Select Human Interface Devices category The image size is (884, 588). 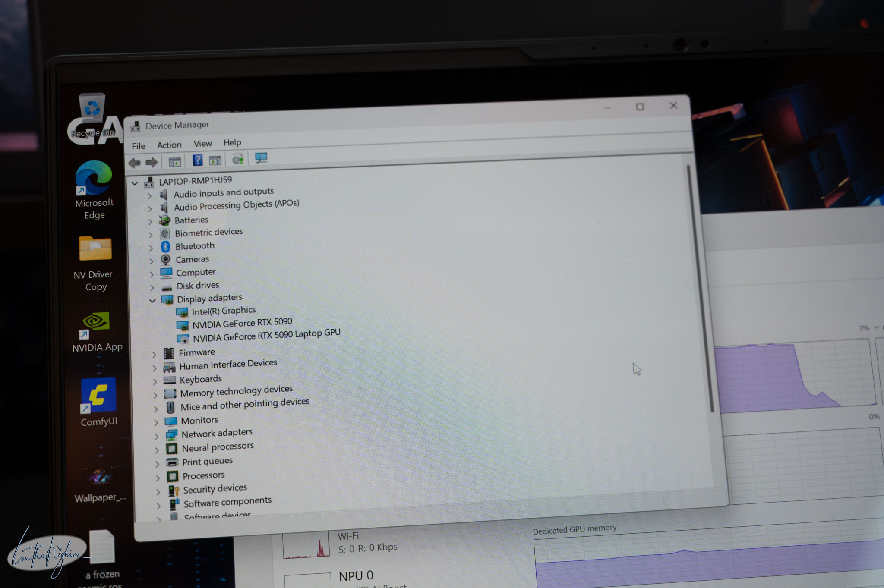pyautogui.click(x=228, y=365)
